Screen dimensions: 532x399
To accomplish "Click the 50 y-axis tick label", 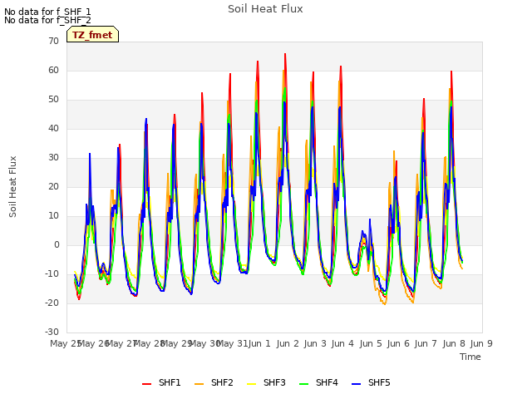I will [x=53, y=100].
